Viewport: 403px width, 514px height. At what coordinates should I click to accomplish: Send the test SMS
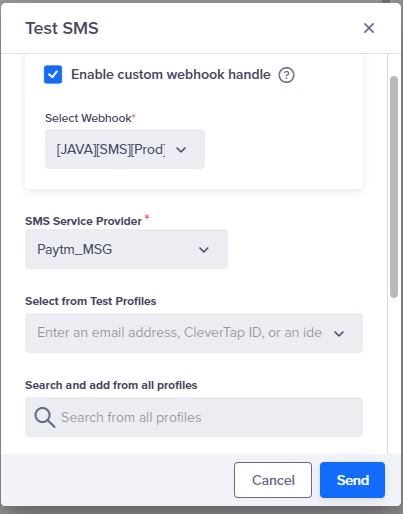(352, 480)
